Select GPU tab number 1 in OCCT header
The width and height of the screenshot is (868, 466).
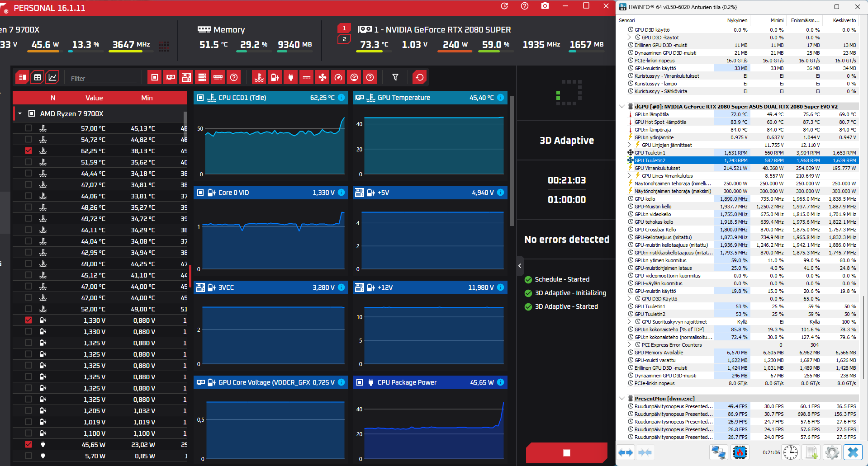[344, 28]
